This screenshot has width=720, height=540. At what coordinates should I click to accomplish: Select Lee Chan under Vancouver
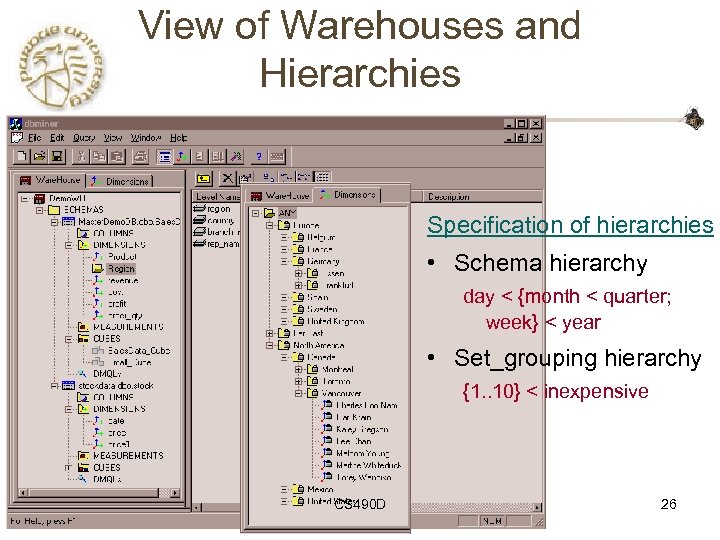pos(354,441)
